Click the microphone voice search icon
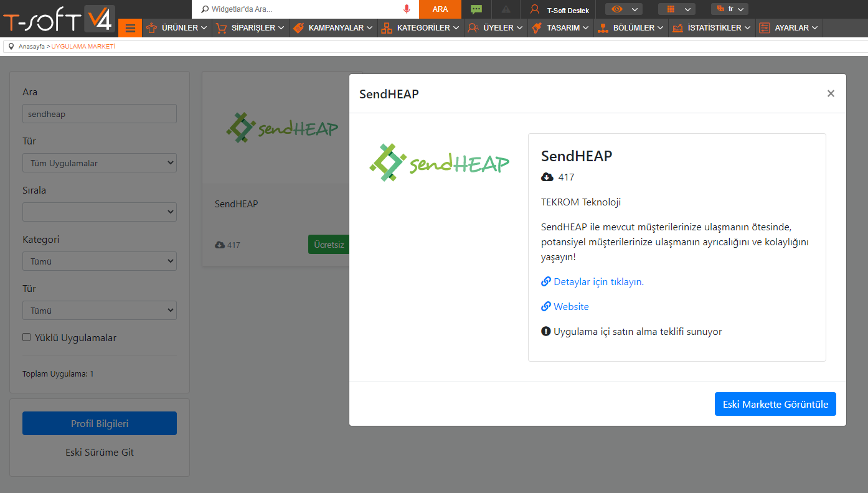The width and height of the screenshot is (868, 493). coord(407,9)
